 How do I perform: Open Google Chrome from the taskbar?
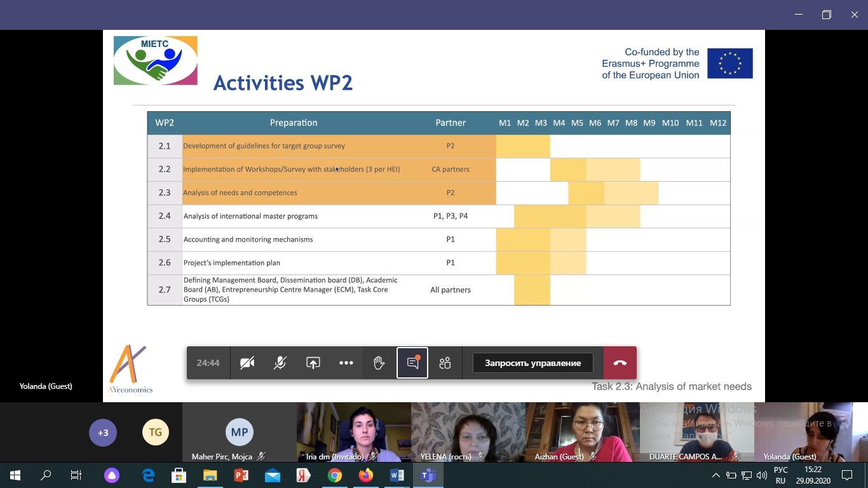[x=335, y=475]
